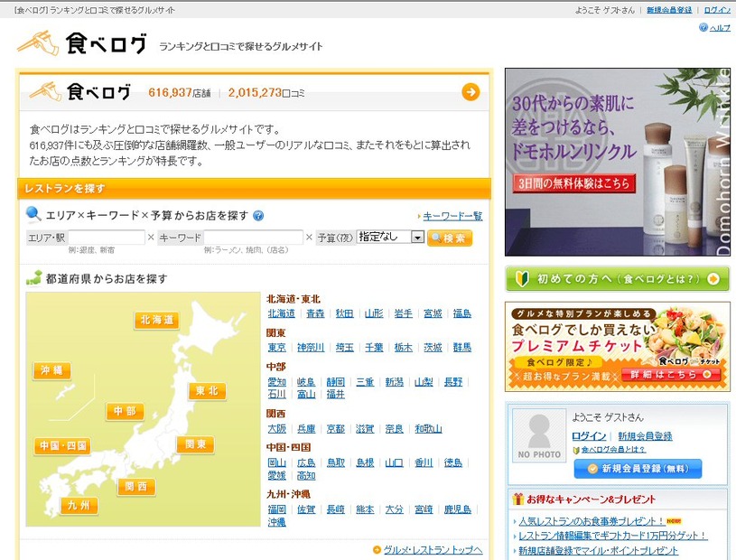Open the 福岡 prefecture link
This screenshot has height=560, width=736.
[x=277, y=509]
